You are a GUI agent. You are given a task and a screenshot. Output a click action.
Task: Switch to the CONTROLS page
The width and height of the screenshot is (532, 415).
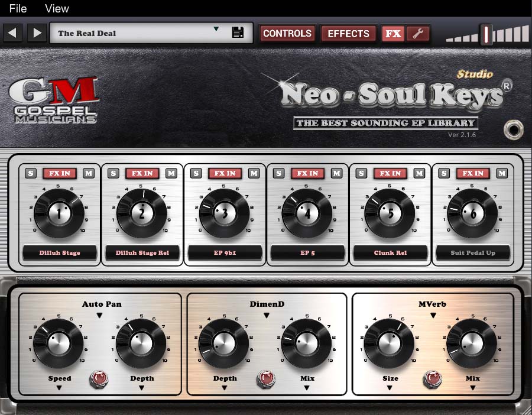point(287,33)
